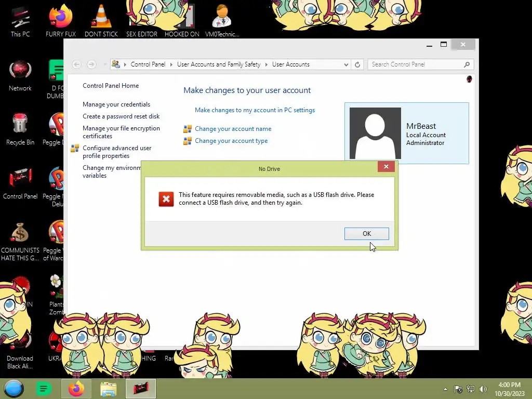The height and width of the screenshot is (399, 532).
Task: Click the Start orb on taskbar
Action: [x=14, y=389]
